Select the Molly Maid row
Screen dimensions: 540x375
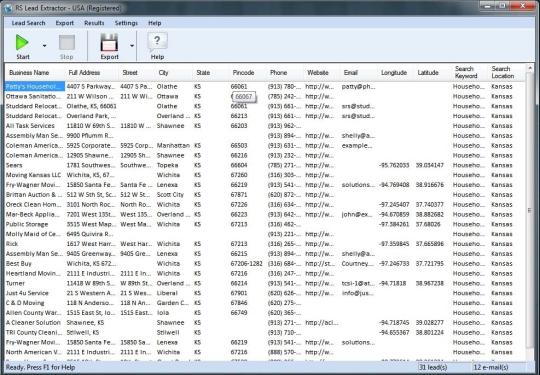(265, 234)
